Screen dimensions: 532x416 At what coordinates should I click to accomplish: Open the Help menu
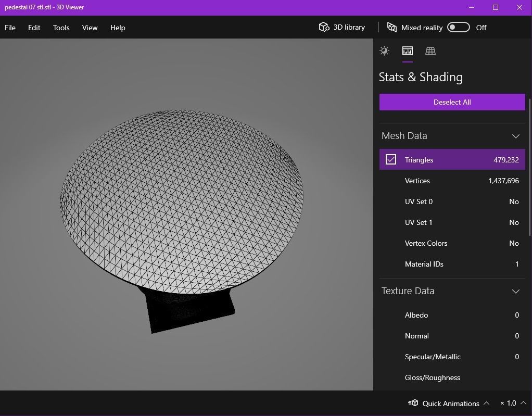pyautogui.click(x=118, y=28)
